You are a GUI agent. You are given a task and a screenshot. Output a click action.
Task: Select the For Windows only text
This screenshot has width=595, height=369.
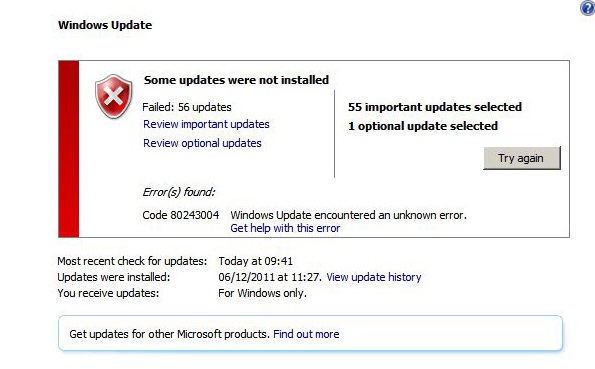tap(262, 293)
